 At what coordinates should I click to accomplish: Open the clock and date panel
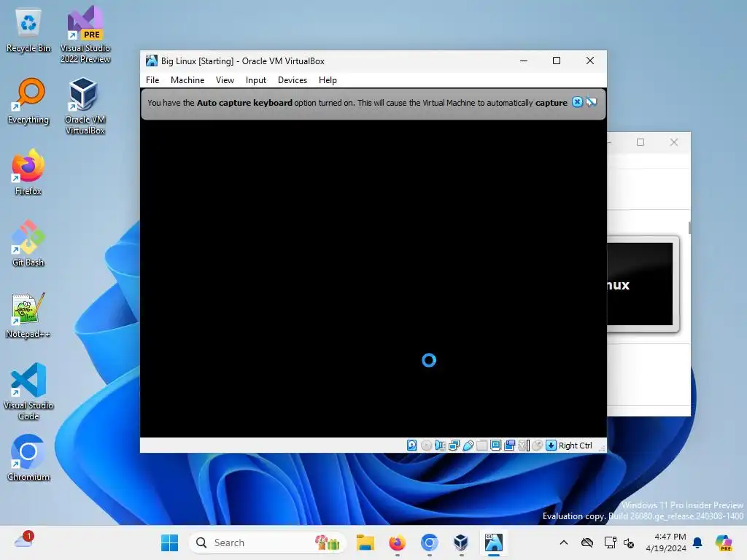(666, 542)
